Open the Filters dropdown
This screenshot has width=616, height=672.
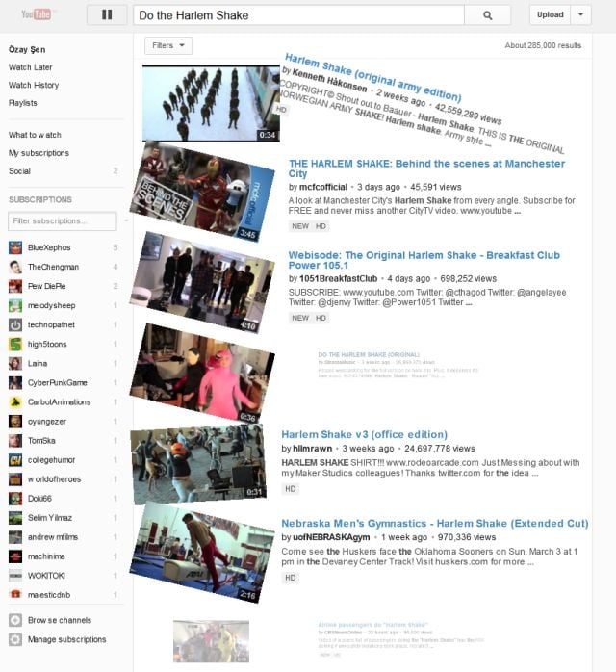point(168,45)
